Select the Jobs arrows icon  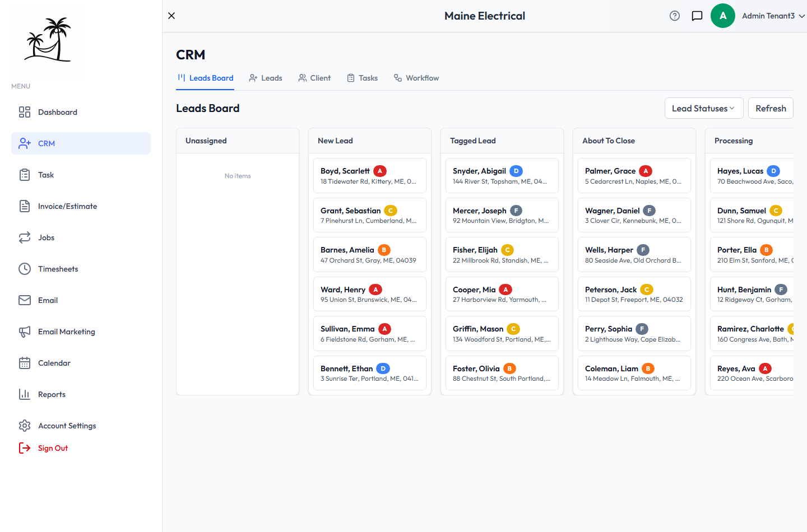point(25,237)
